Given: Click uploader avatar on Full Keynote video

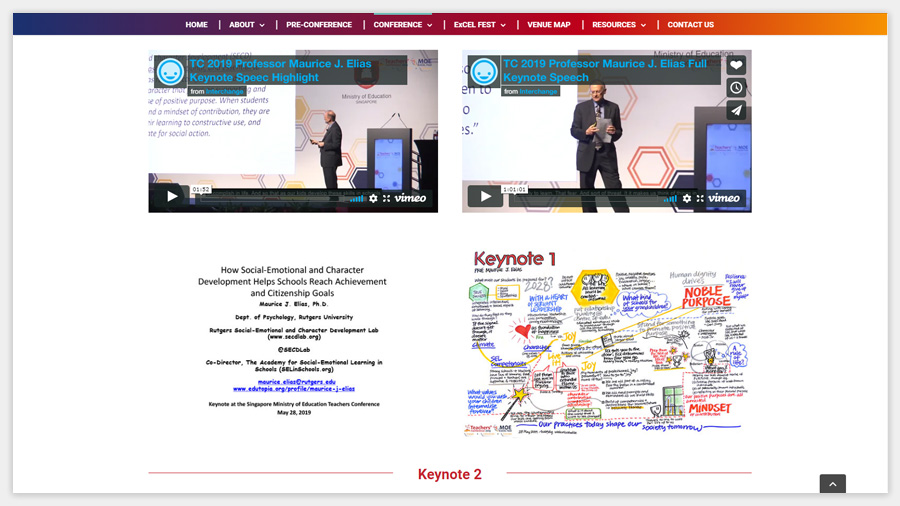Looking at the screenshot, I should pos(484,72).
